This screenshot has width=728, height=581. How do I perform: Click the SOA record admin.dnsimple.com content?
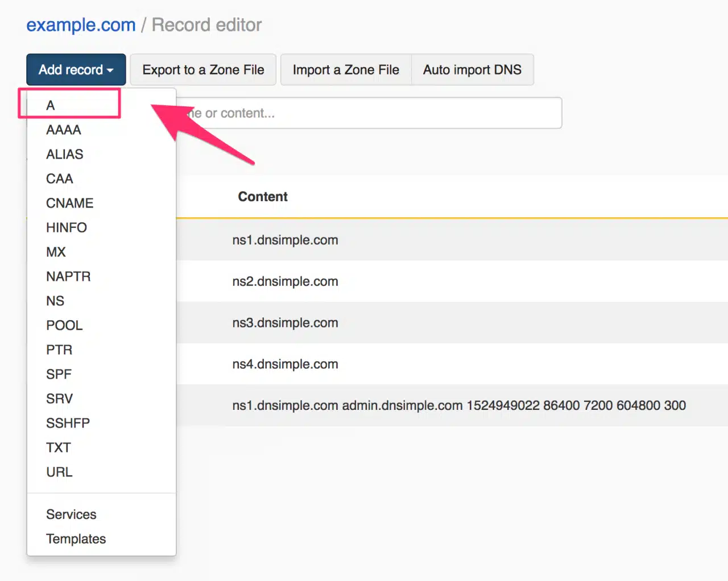point(459,405)
